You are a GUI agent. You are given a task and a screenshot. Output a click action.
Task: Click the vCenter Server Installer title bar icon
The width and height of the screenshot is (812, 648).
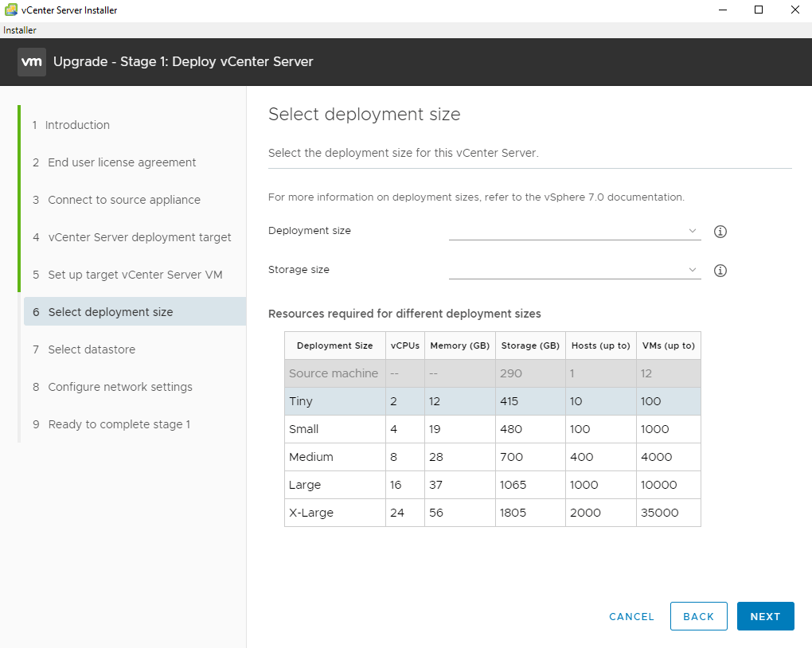click(11, 10)
